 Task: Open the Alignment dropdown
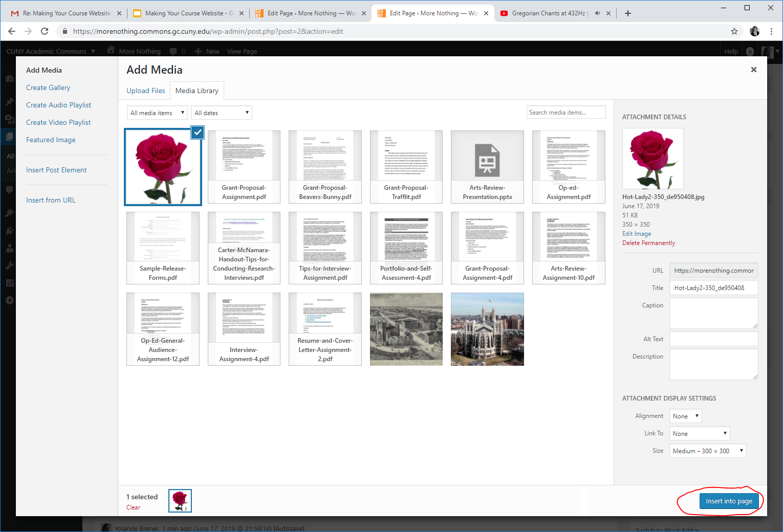[685, 416]
